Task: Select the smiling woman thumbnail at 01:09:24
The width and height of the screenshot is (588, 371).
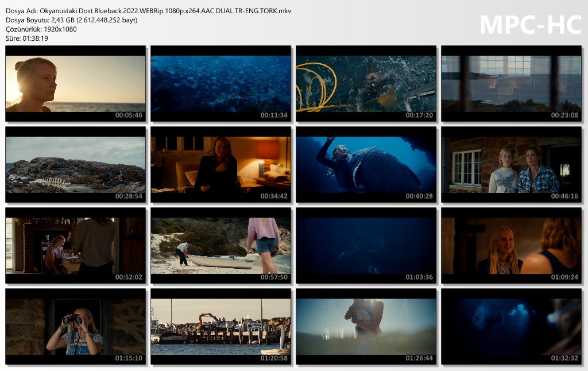Action: tap(511, 246)
